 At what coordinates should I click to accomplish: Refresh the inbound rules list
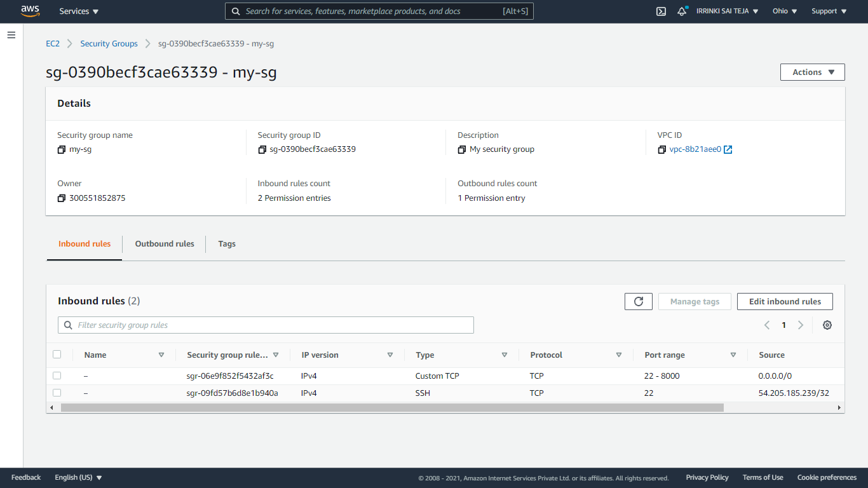pos(639,301)
